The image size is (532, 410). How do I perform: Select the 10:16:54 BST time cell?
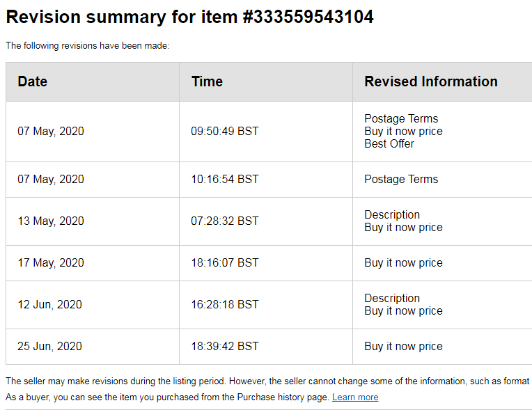pos(224,179)
